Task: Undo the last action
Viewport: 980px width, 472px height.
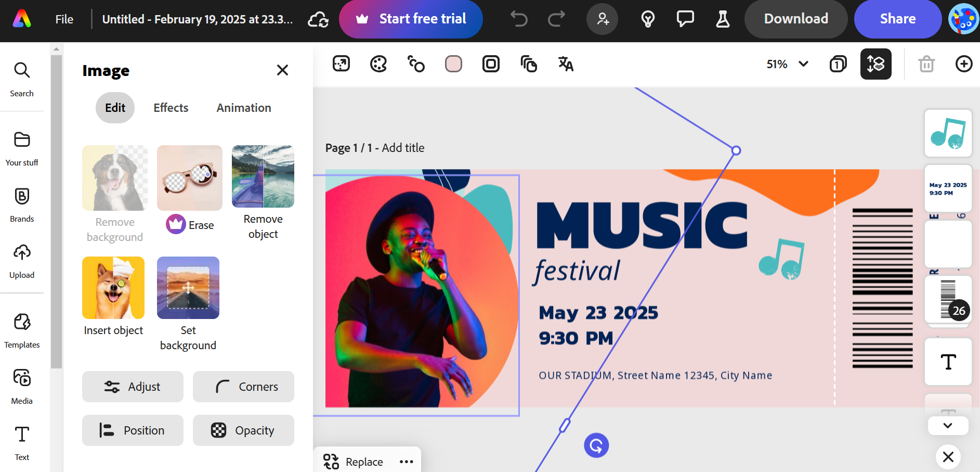Action: pyautogui.click(x=518, y=19)
